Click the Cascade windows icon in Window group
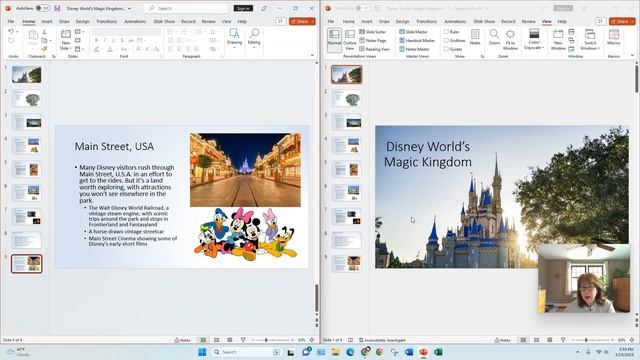Screen dimensions: 640x360 [571, 40]
